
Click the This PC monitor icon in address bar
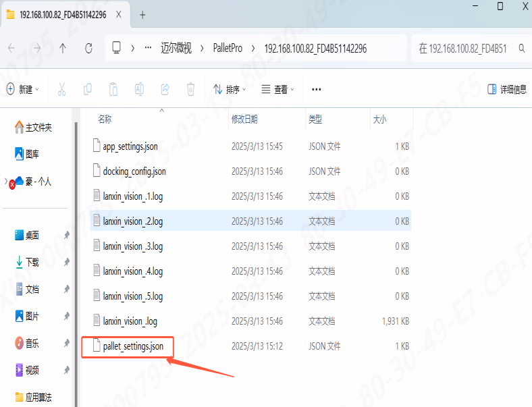tap(116, 48)
